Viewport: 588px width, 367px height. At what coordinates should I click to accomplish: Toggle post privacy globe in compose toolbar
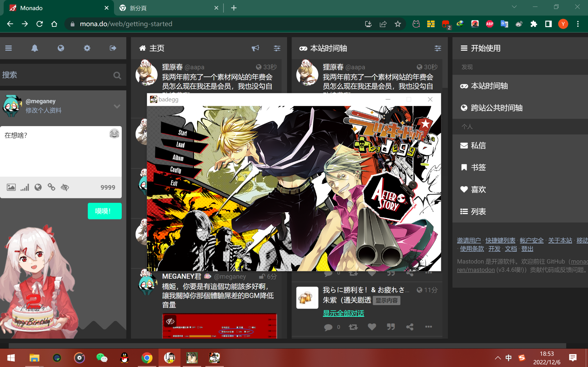(38, 187)
